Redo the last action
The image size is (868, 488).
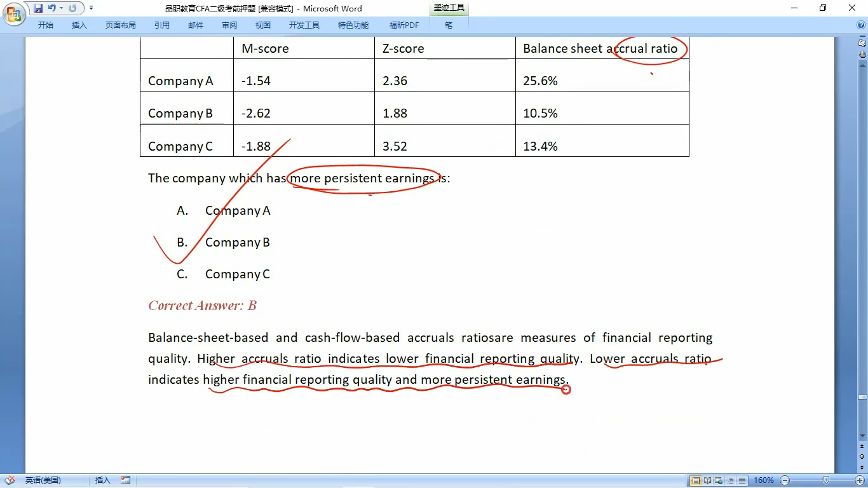(x=72, y=8)
